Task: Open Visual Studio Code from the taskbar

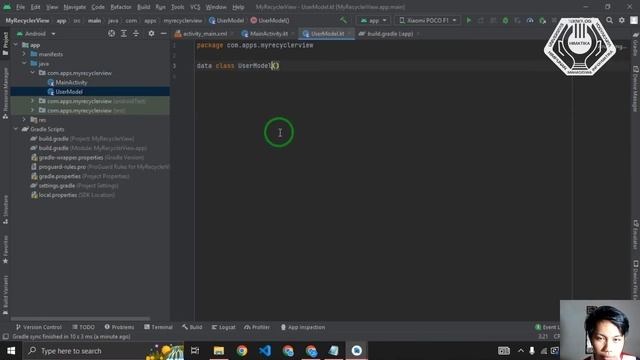Action: (265, 351)
